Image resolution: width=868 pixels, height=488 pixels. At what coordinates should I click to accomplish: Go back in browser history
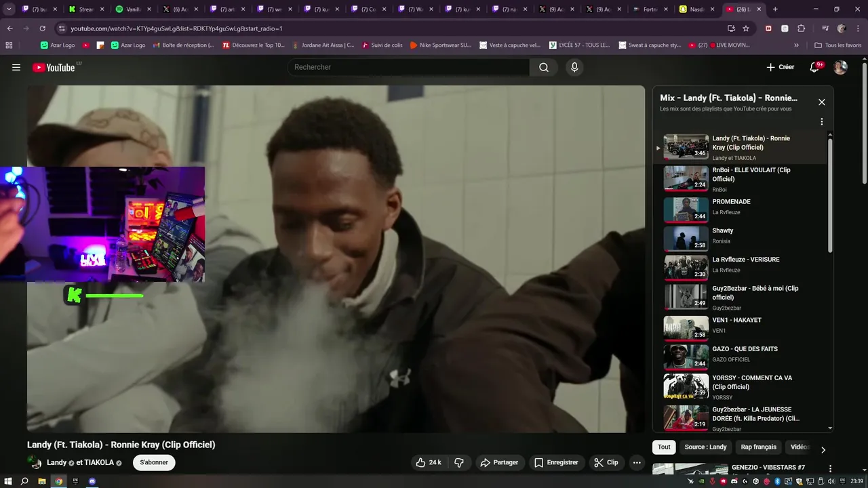[9, 28]
